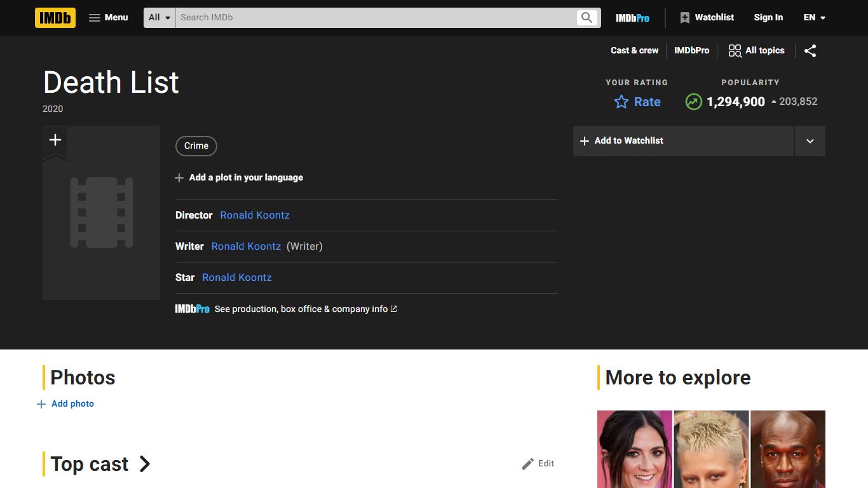868x488 pixels.
Task: Click the Director label
Action: [194, 215]
